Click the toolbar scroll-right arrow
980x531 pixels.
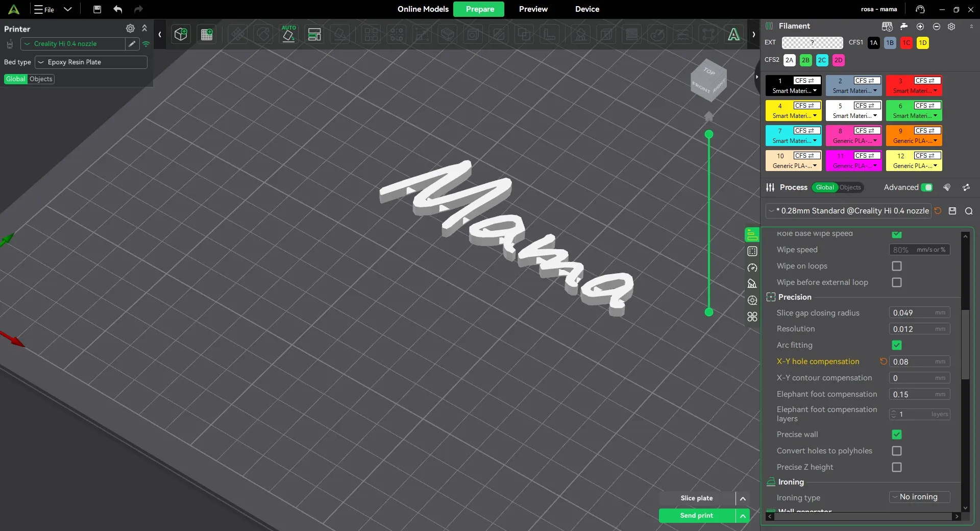point(753,34)
